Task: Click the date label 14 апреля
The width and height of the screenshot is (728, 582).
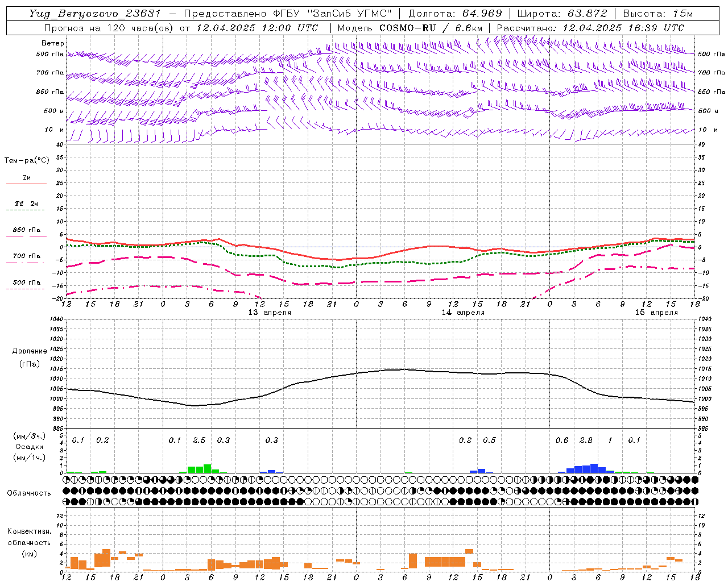Action: [463, 313]
